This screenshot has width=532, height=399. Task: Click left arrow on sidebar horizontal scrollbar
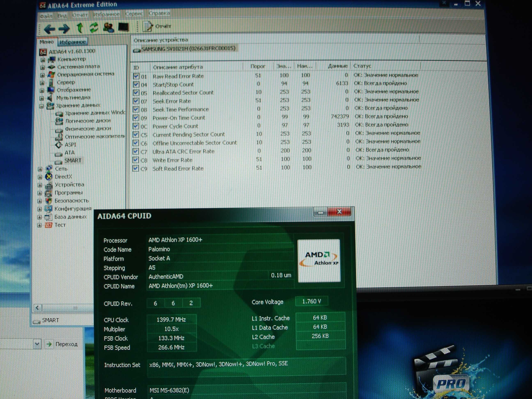(37, 308)
